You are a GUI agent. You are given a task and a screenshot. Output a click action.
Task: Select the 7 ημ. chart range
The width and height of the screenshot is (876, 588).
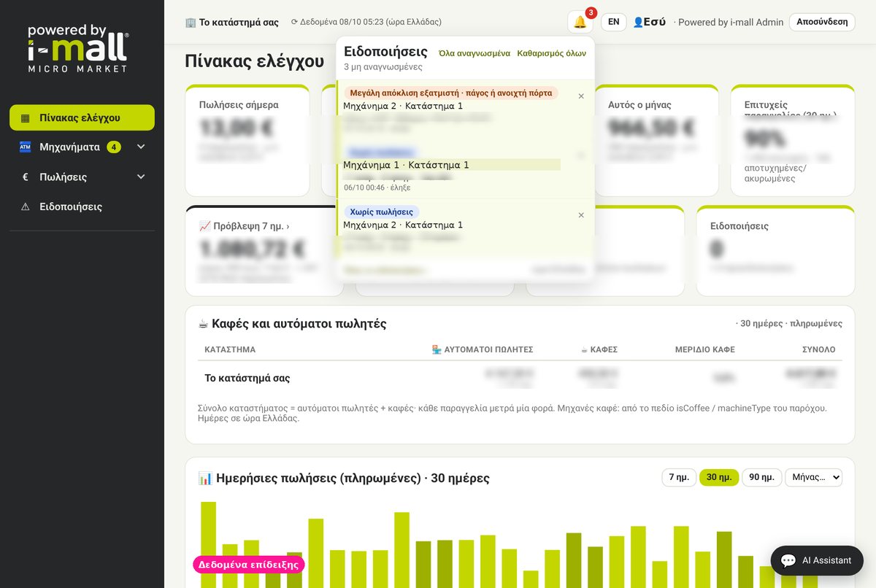(x=679, y=477)
